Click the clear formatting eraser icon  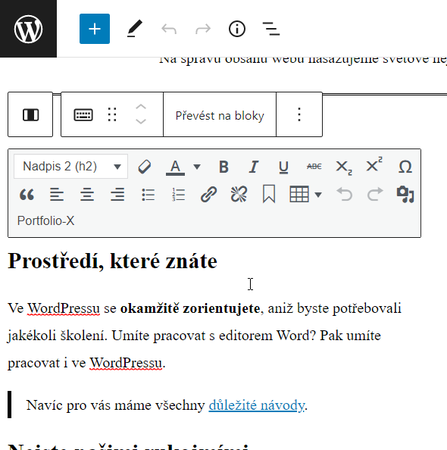(x=144, y=166)
